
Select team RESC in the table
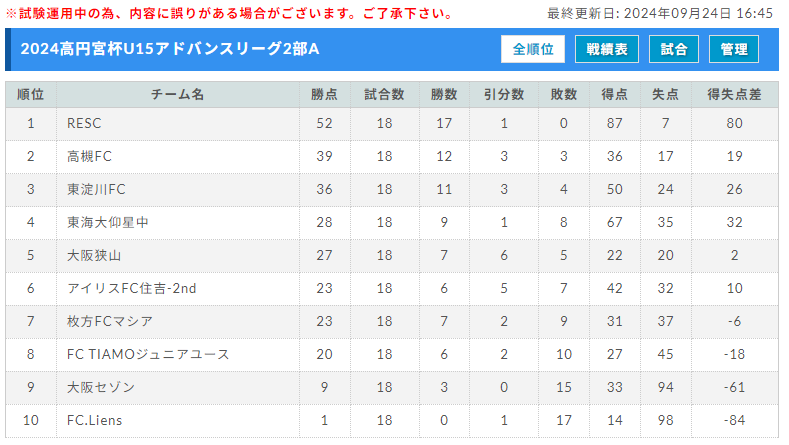84,123
